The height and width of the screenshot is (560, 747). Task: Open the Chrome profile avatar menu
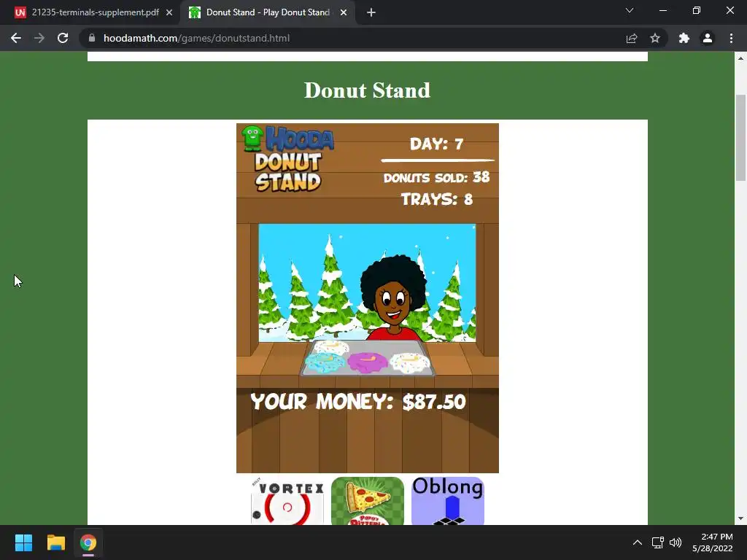(708, 38)
